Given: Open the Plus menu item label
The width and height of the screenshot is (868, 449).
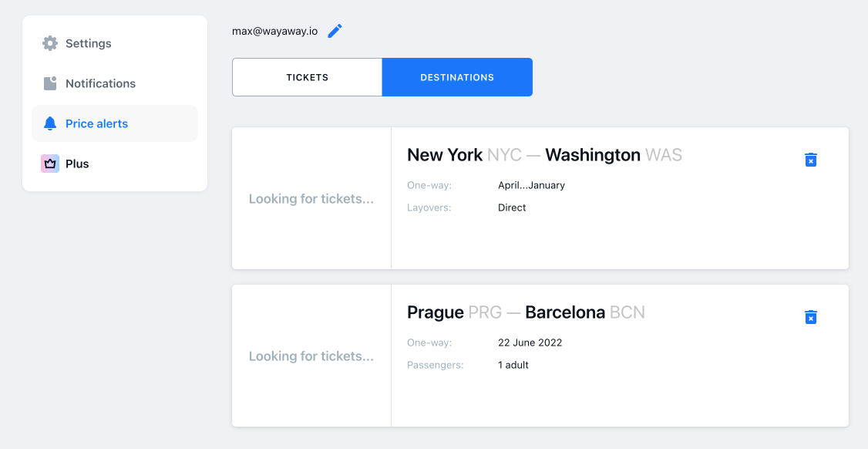Looking at the screenshot, I should (x=77, y=164).
